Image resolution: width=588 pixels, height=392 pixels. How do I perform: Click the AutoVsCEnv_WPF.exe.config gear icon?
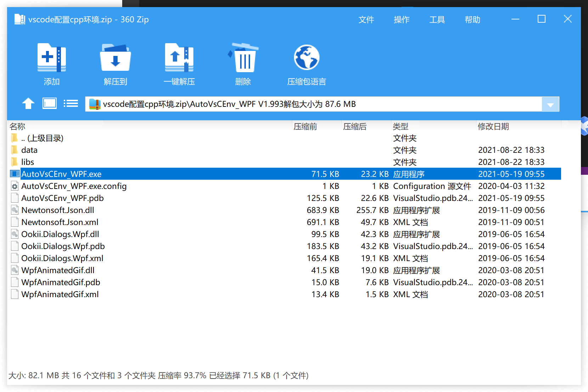click(x=15, y=186)
